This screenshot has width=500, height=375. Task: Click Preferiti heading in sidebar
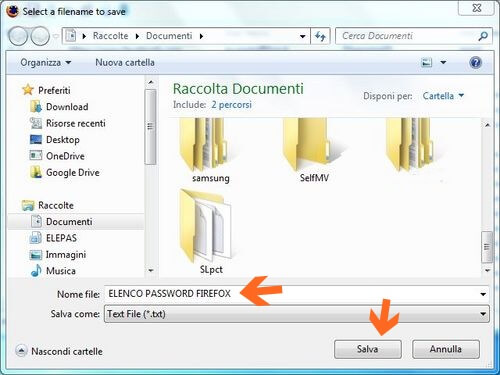[x=54, y=90]
